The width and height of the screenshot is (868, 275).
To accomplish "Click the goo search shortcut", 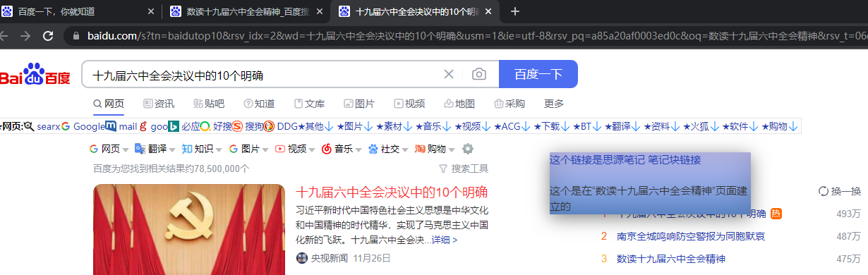I will tap(154, 127).
